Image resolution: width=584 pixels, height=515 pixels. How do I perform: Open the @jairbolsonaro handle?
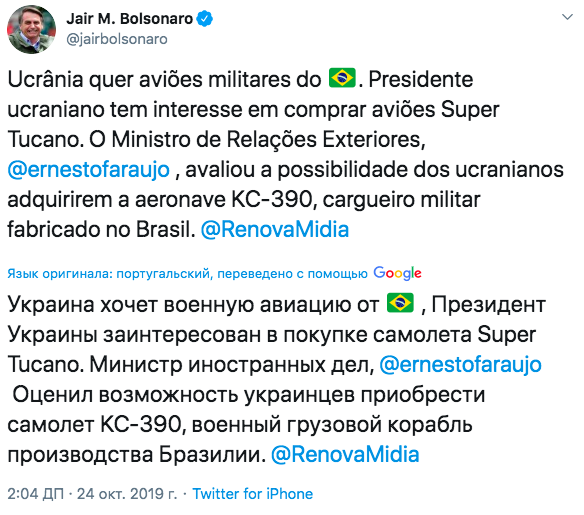pos(117,39)
